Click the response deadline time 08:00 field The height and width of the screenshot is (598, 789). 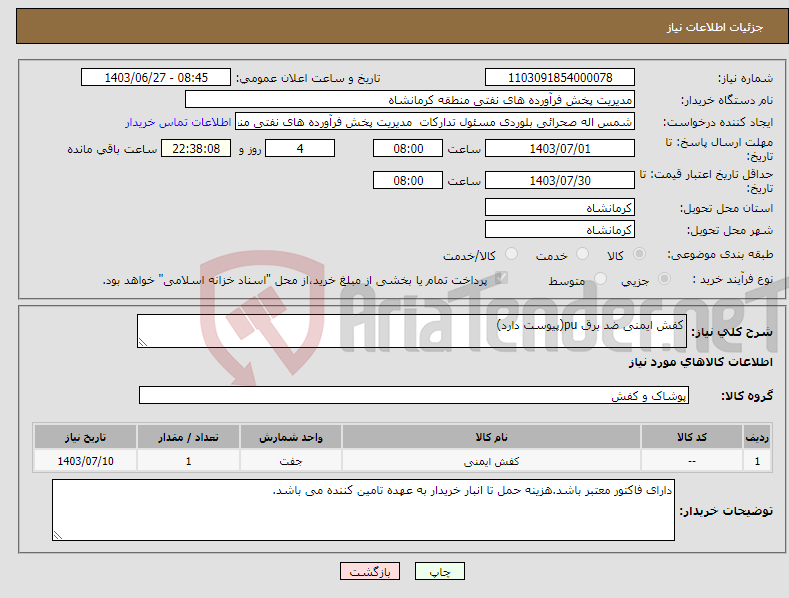pyautogui.click(x=408, y=148)
